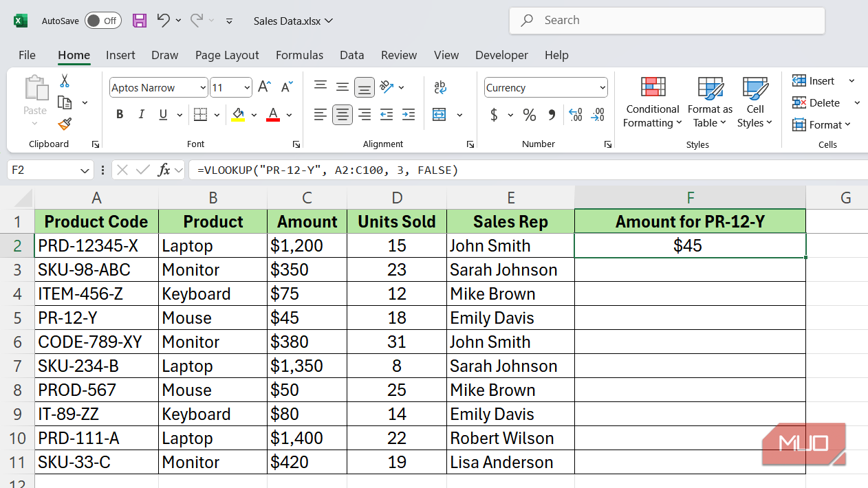Open the Formulas tab
The image size is (868, 488).
point(299,55)
